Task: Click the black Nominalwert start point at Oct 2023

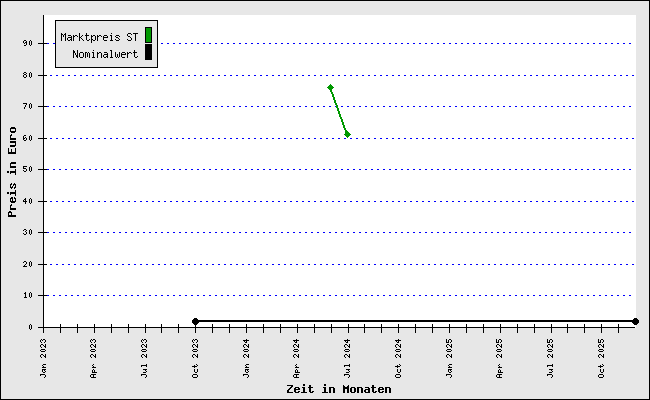Action: pos(195,321)
